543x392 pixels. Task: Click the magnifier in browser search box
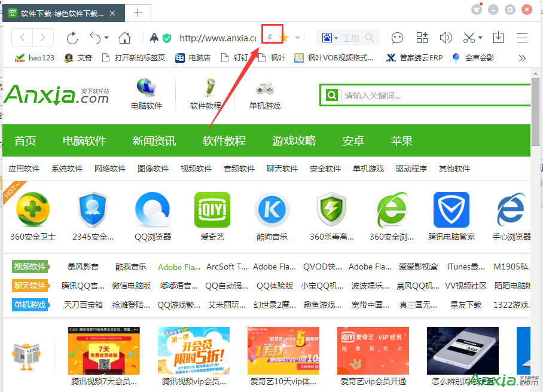(x=370, y=38)
